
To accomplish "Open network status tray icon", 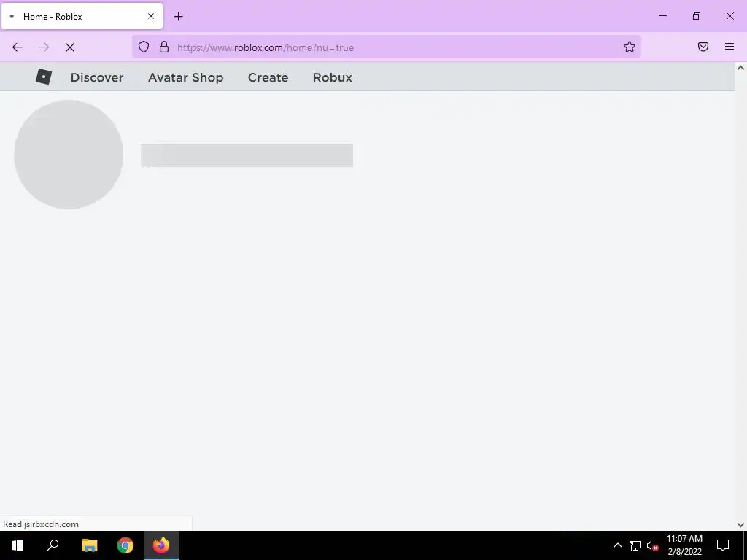I will click(x=635, y=545).
